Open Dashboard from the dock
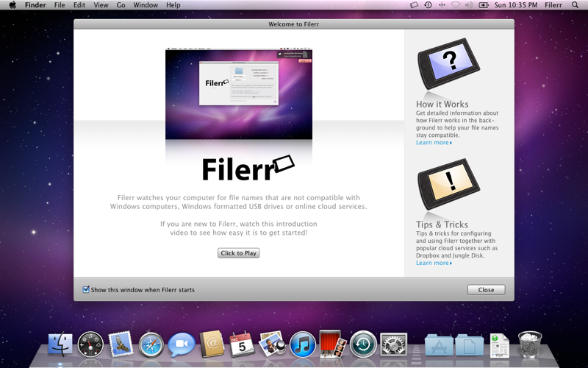Viewport: 588px width, 368px height. pos(90,344)
